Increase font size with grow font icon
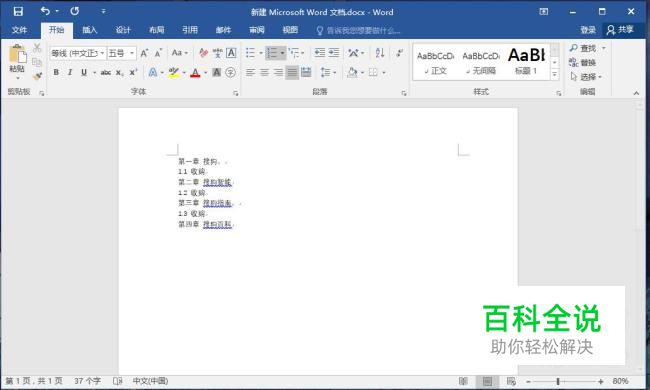This screenshot has width=650, height=390. [144, 53]
